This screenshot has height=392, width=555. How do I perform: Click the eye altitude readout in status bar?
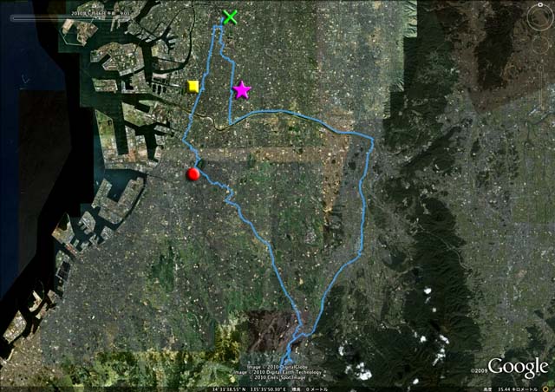(x=511, y=389)
